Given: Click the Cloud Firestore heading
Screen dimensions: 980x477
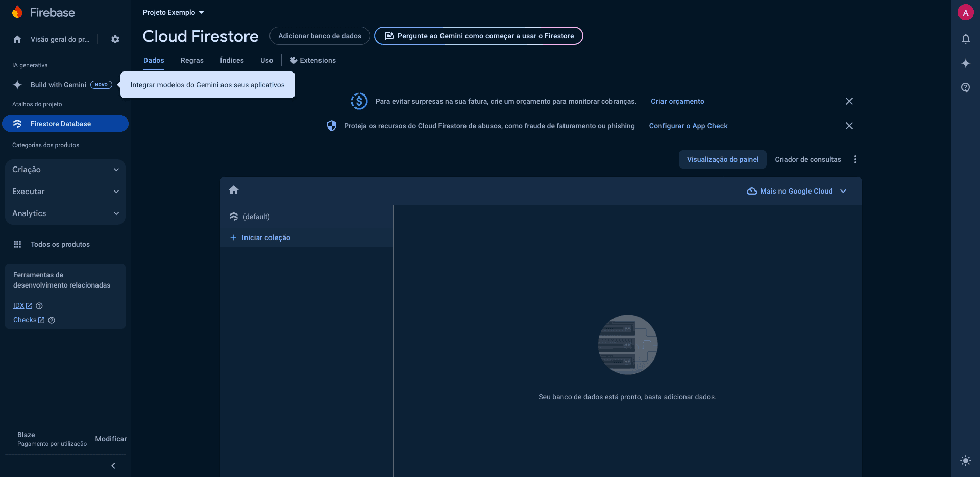Looking at the screenshot, I should [201, 36].
